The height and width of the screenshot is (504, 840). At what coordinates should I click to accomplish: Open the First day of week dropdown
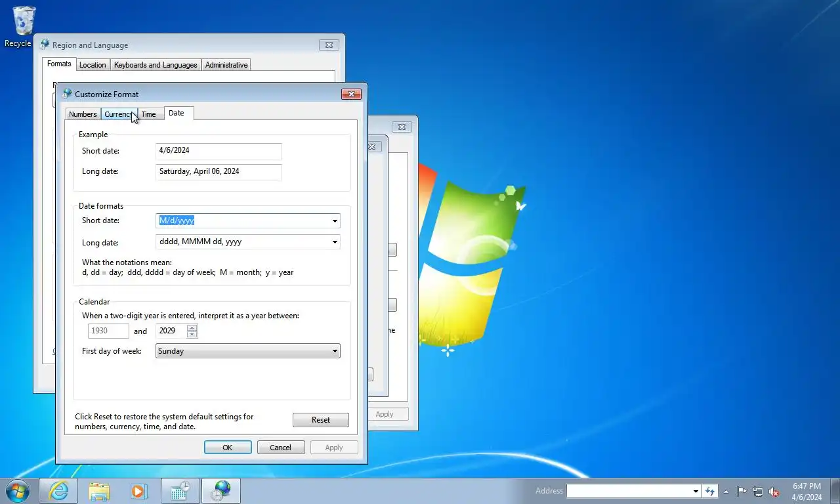click(x=248, y=351)
